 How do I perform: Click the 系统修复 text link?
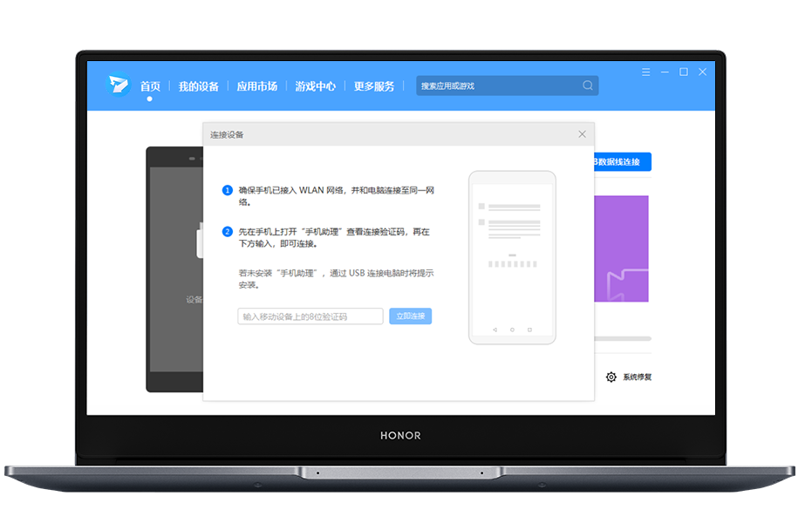637,377
